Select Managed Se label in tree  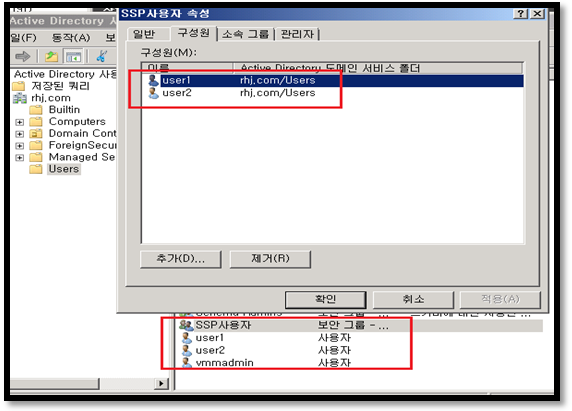(x=82, y=157)
